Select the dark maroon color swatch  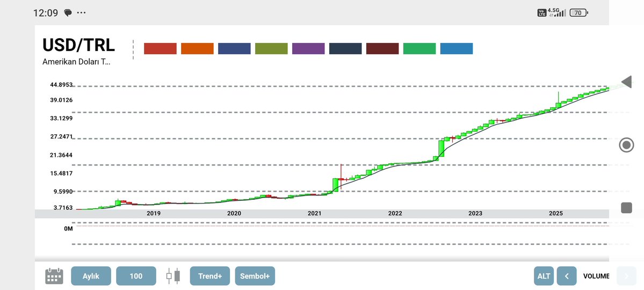[382, 48]
